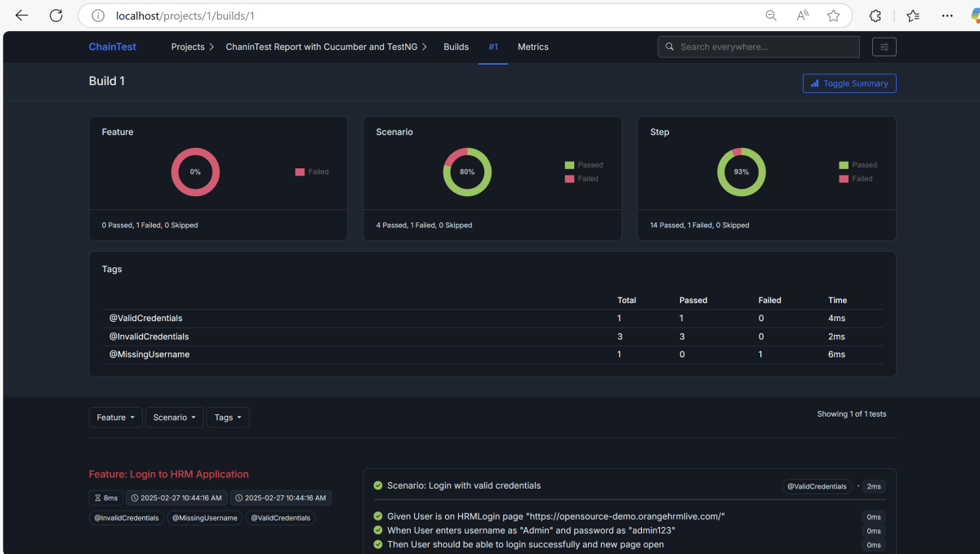Click the Search everywhere input field
The width and height of the screenshot is (980, 554).
[x=758, y=47]
